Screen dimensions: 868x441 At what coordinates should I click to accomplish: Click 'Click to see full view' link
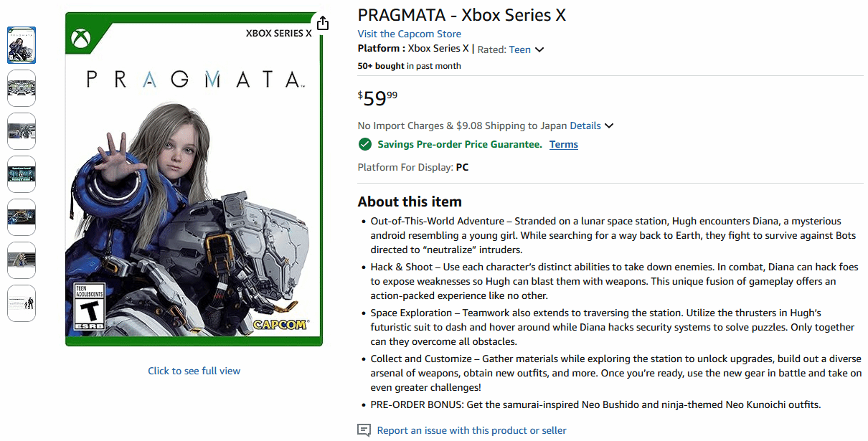(x=194, y=371)
